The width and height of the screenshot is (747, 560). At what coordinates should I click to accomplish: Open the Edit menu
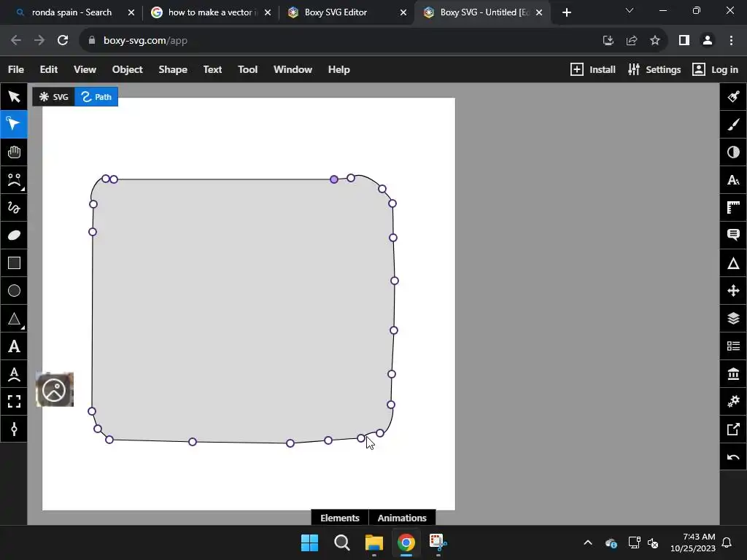click(49, 69)
